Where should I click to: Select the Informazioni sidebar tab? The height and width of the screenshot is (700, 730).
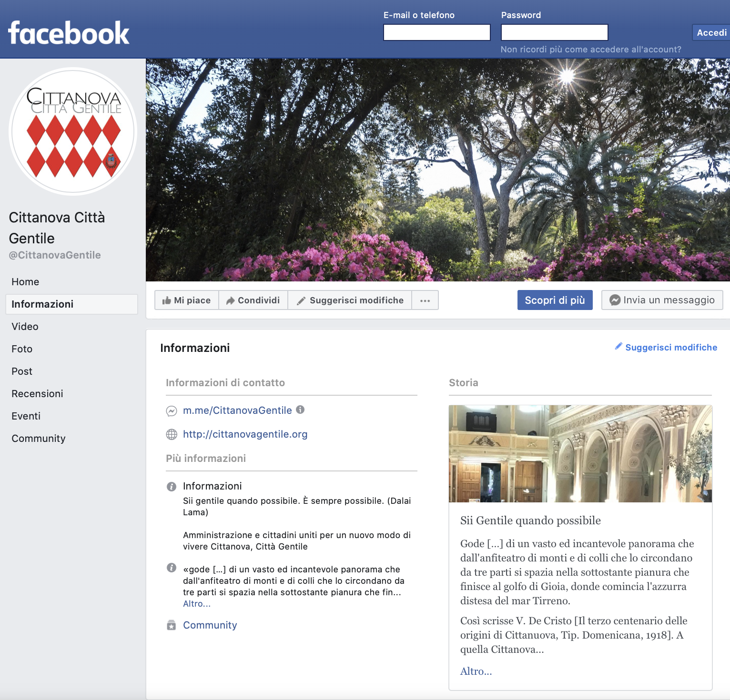click(x=71, y=304)
